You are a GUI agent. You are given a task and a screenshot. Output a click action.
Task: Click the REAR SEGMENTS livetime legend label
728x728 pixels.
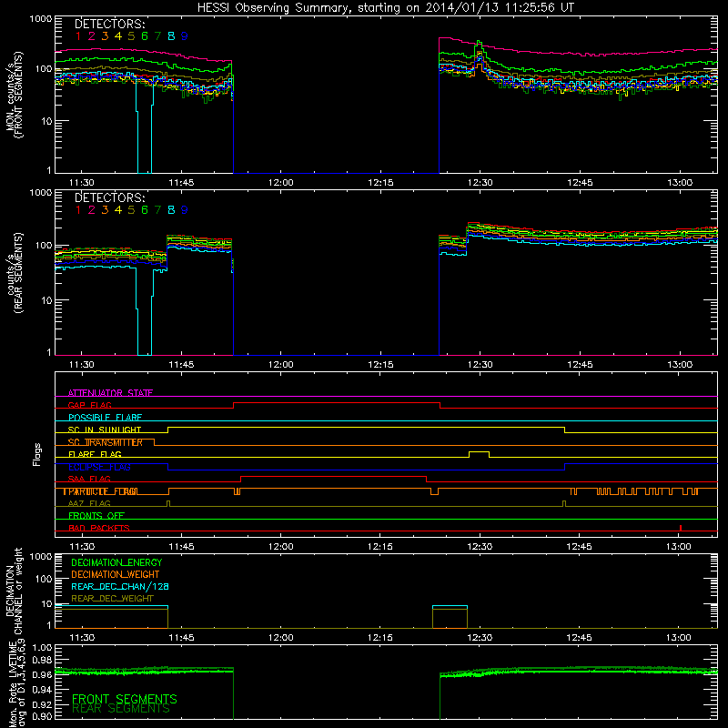(121, 709)
